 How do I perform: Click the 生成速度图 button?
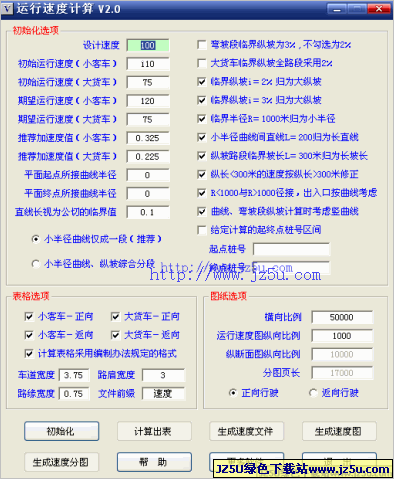[x=339, y=431]
